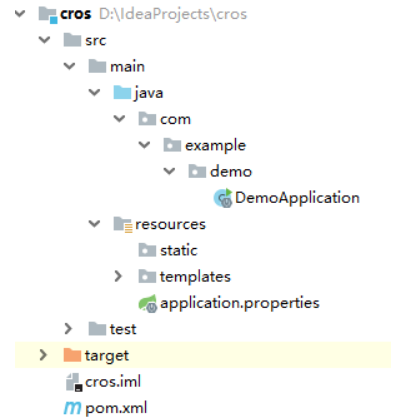
Task: Click the resources folder icon
Action: click(123, 224)
